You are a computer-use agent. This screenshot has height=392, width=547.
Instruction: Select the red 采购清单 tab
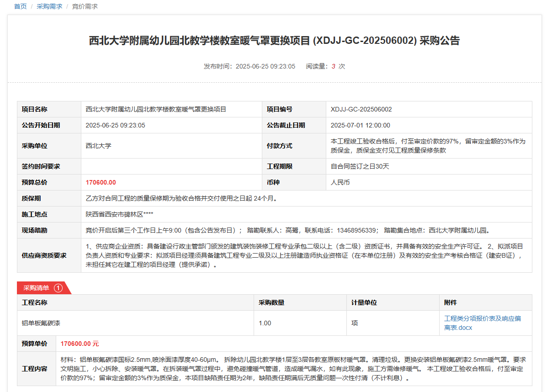[x=37, y=288]
